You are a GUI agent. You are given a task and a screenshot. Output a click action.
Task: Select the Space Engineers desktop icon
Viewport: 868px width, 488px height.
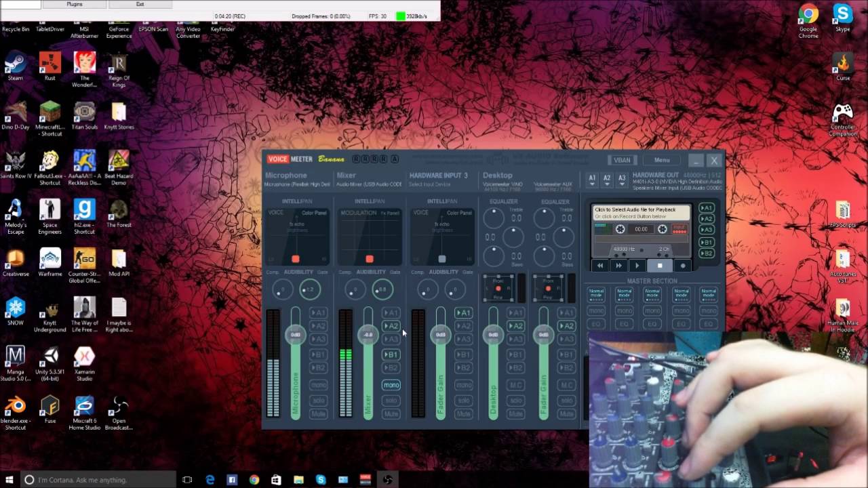coord(50,218)
